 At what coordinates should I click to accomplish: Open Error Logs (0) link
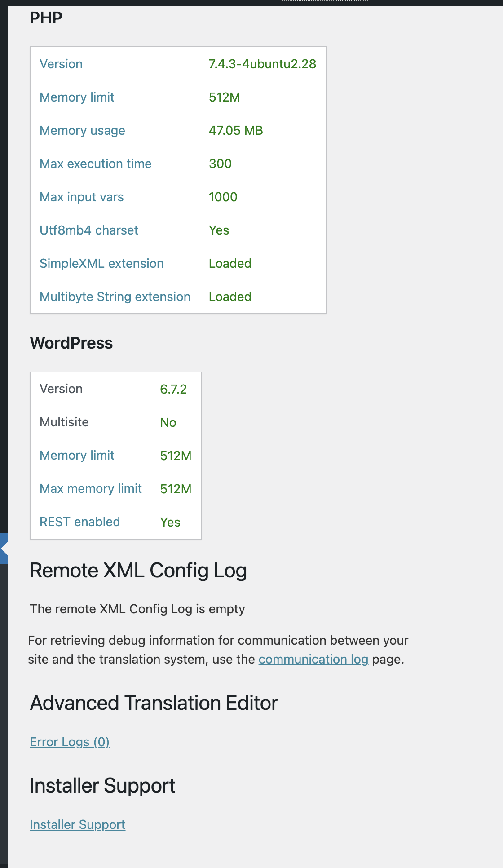(x=70, y=742)
